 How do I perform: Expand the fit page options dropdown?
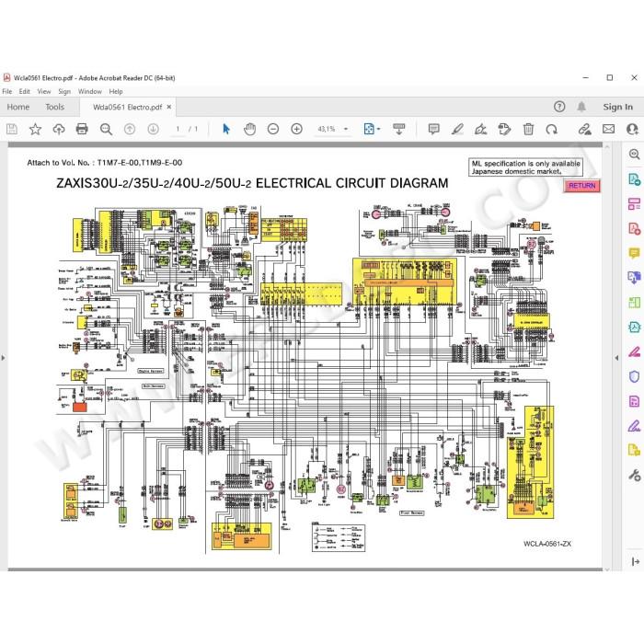coord(379,130)
